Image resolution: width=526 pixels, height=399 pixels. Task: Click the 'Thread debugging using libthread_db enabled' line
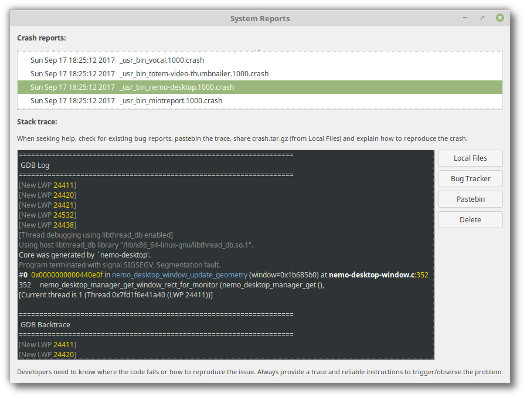(x=96, y=235)
